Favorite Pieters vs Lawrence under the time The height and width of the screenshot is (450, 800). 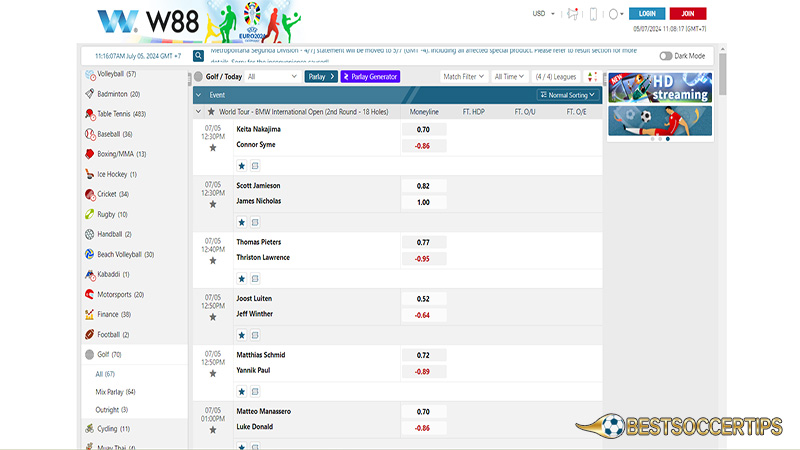[x=213, y=261]
